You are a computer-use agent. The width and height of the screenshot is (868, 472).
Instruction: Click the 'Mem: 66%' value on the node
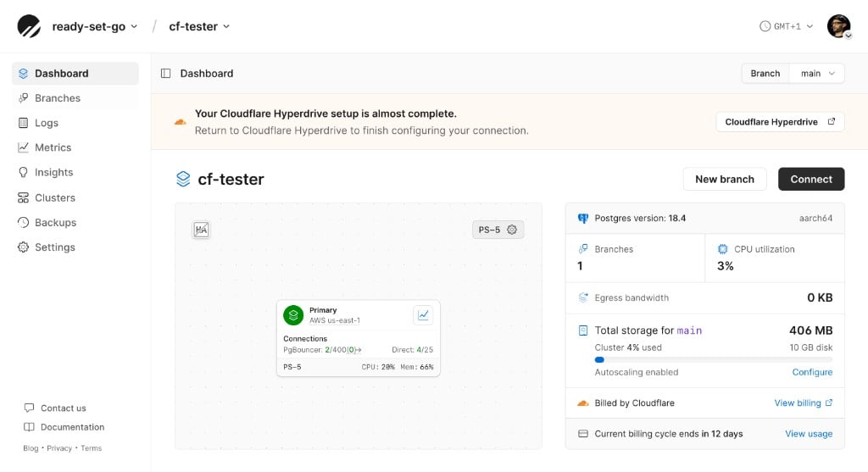[417, 367]
